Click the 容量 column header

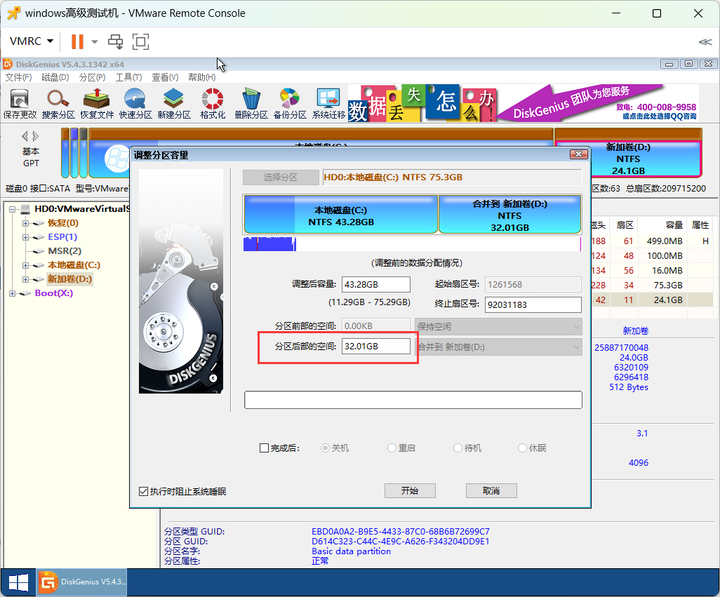click(674, 225)
